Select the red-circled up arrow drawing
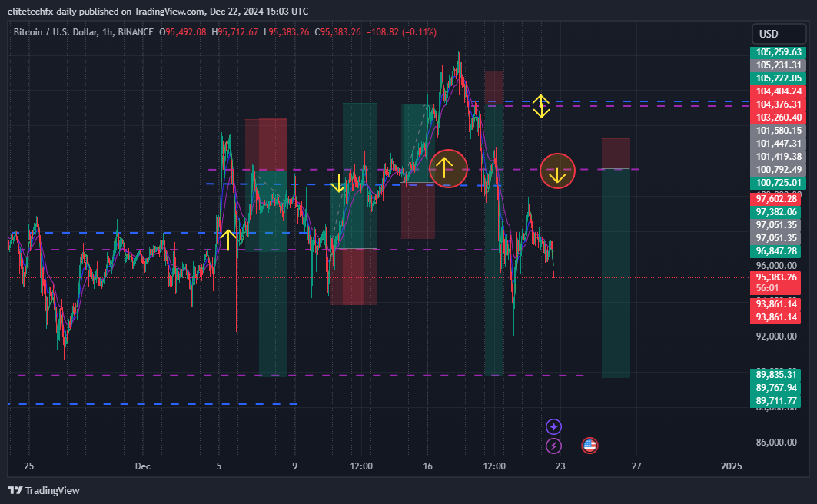Image resolution: width=817 pixels, height=504 pixels. tap(448, 169)
